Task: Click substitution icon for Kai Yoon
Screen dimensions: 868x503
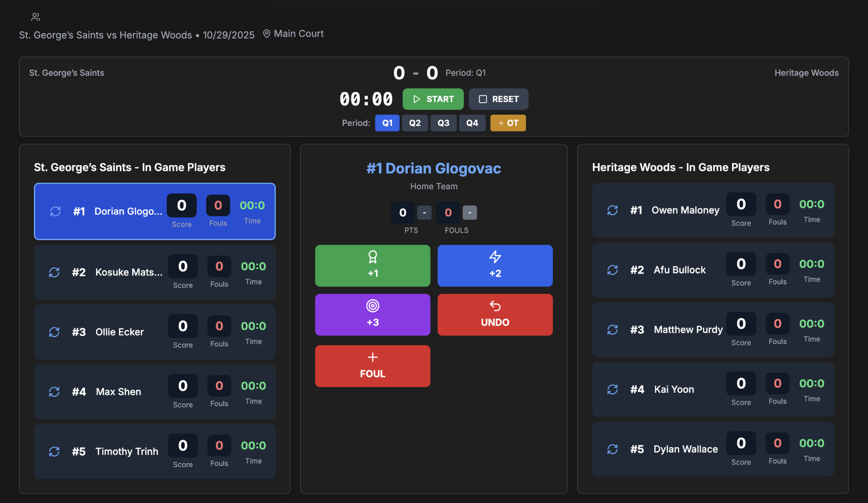Action: [x=613, y=389]
